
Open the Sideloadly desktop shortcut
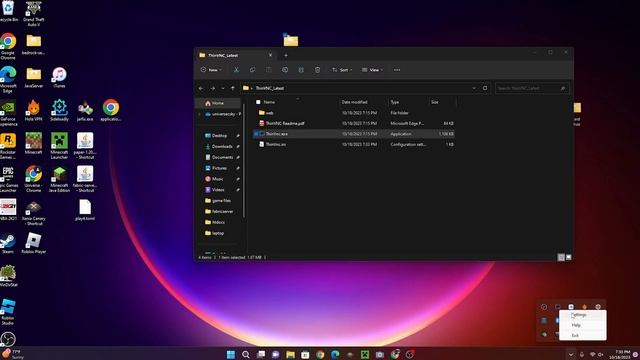tap(59, 111)
